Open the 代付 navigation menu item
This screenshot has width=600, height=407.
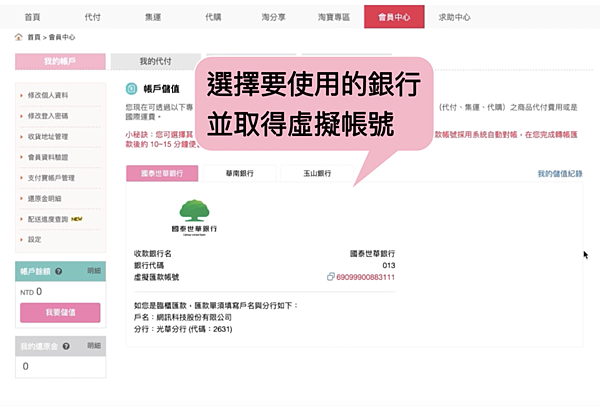[93, 17]
